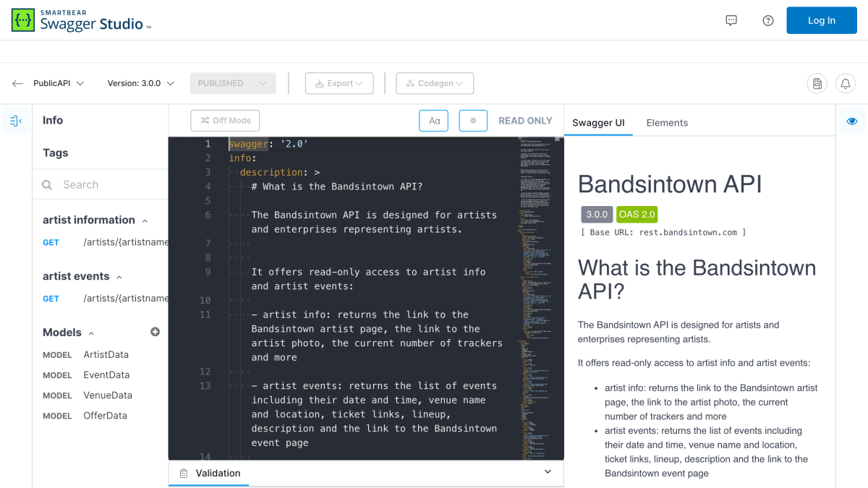Open the Export dropdown
This screenshot has height=488, width=868.
(339, 83)
